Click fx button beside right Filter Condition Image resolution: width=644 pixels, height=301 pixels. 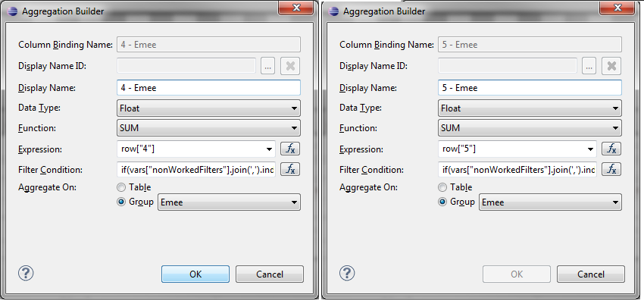click(x=611, y=169)
